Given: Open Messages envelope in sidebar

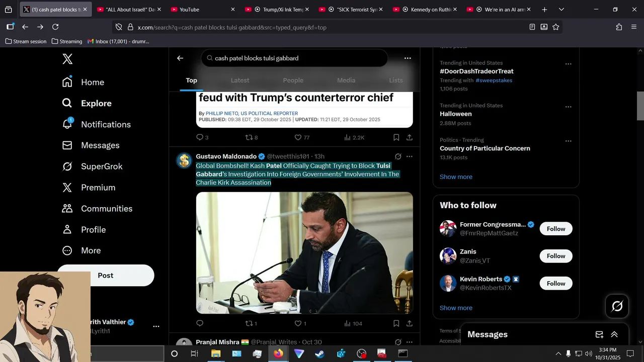Looking at the screenshot, I should 91,145.
